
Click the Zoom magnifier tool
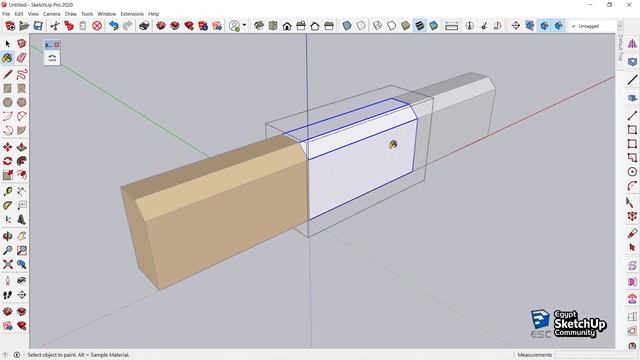[7, 250]
